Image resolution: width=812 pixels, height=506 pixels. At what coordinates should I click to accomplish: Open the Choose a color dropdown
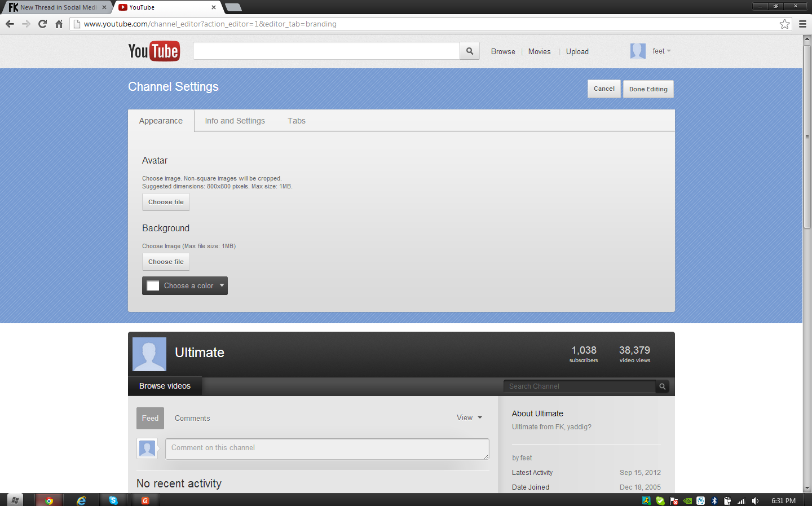pos(185,286)
